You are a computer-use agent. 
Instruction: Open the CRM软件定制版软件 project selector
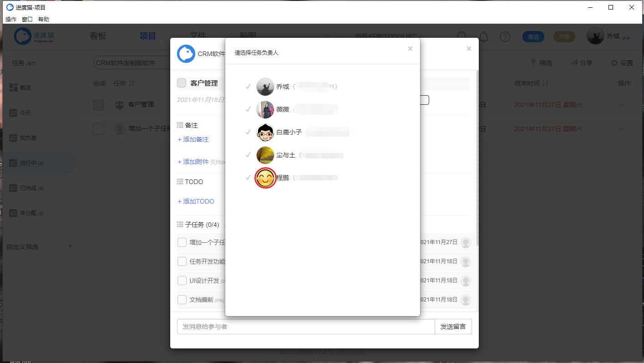point(132,63)
